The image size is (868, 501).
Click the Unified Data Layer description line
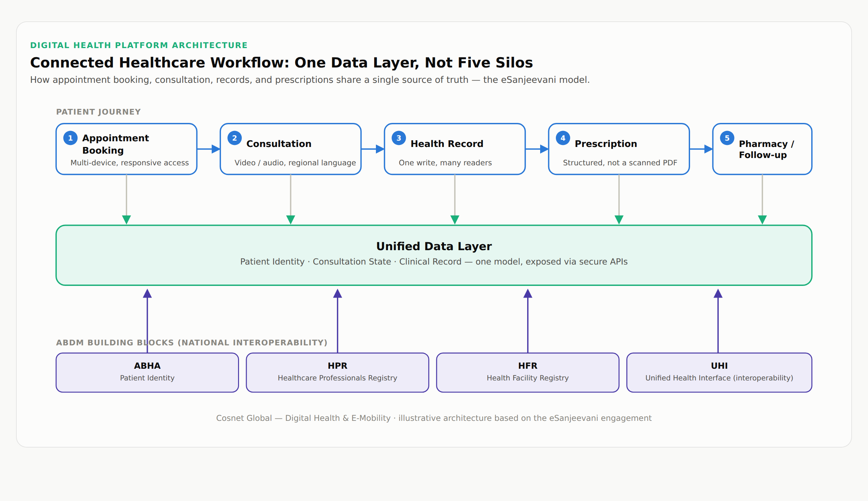click(434, 262)
